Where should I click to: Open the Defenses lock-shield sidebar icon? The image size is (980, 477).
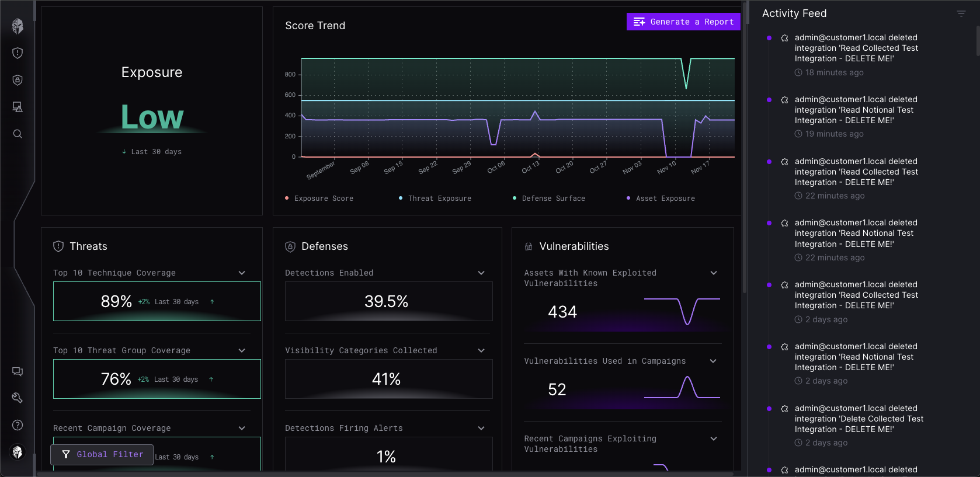tap(18, 80)
